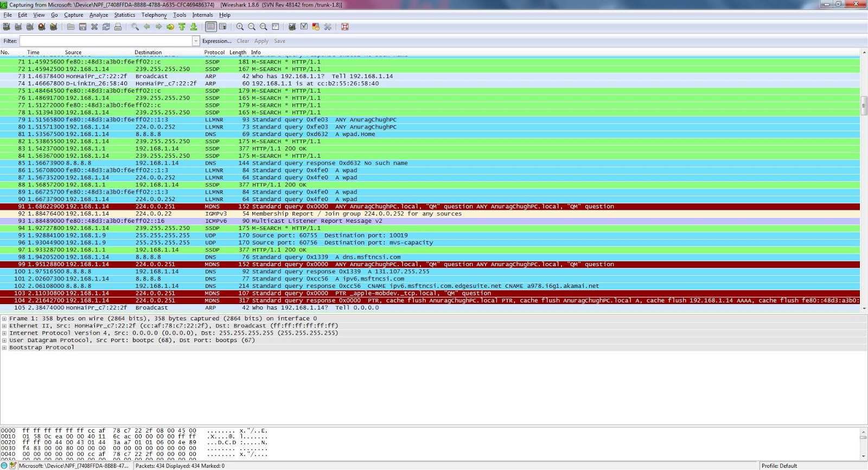Select packet 91 MDNS query row
The width and height of the screenshot is (868, 470).
[430, 207]
